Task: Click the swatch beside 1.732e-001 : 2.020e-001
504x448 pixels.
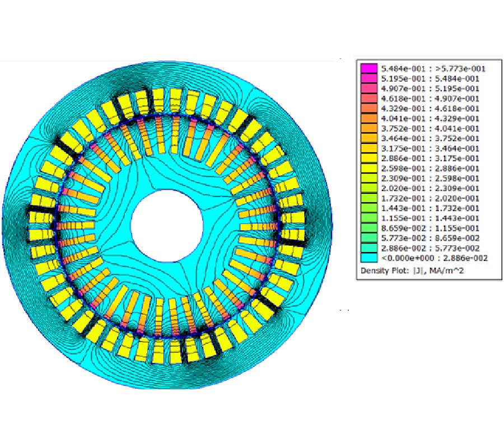Action: point(368,198)
